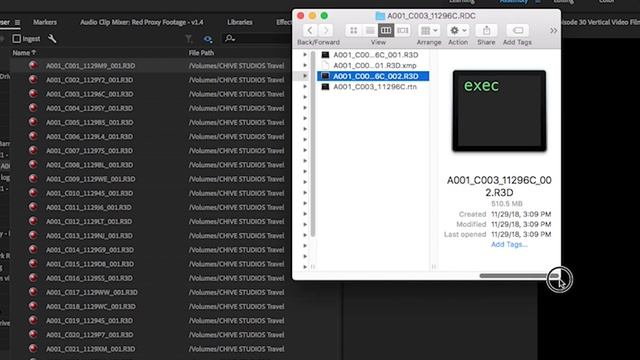
Task: Switch to the Markers tab
Action: (x=45, y=22)
